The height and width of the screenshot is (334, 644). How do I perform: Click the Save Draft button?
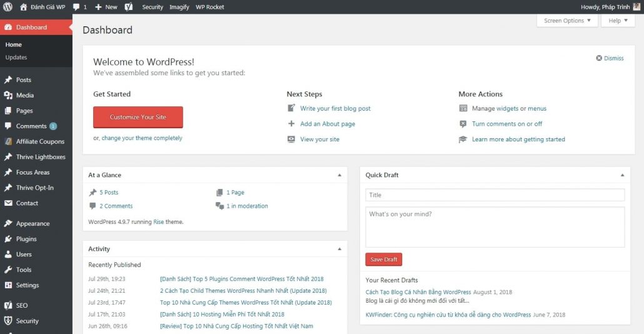pos(384,259)
